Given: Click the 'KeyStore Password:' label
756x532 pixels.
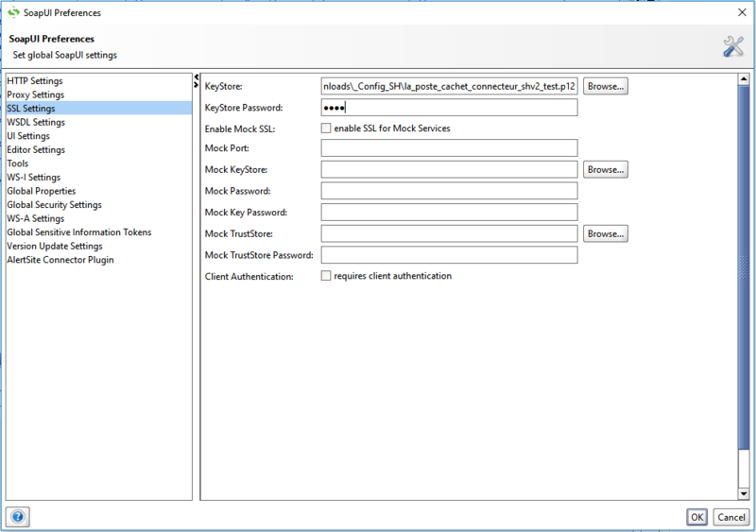Looking at the screenshot, I should [x=244, y=108].
